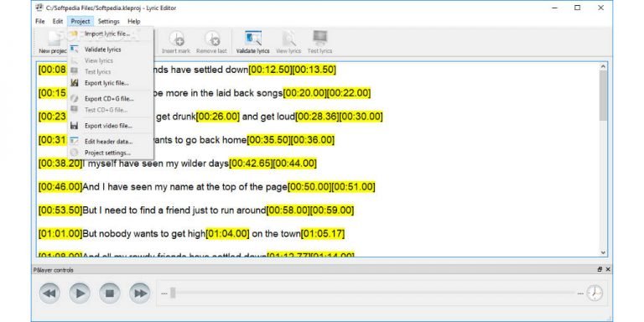Image resolution: width=644 pixels, height=322 pixels.
Task: Open the Help menu
Action: [134, 21]
